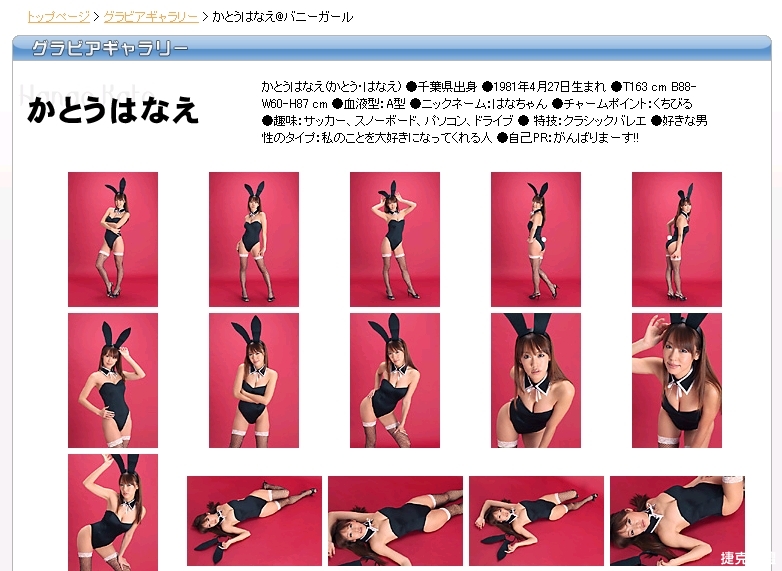Select fifth top-row thumbnail showing back view
782x571 pixels.
pos(677,239)
